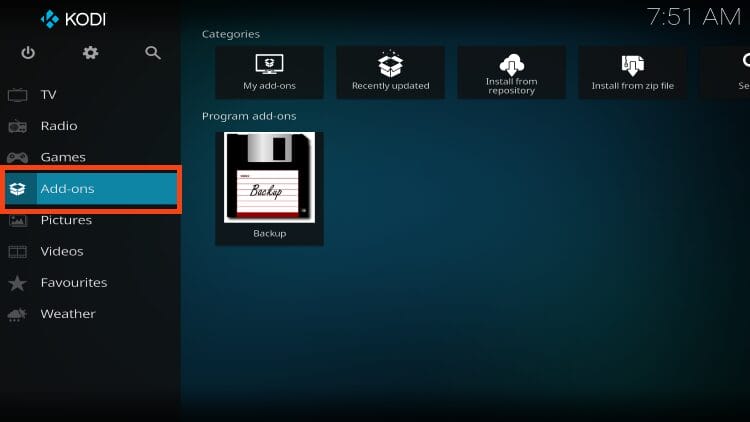
Task: Choose Install from zip file
Action: (633, 73)
